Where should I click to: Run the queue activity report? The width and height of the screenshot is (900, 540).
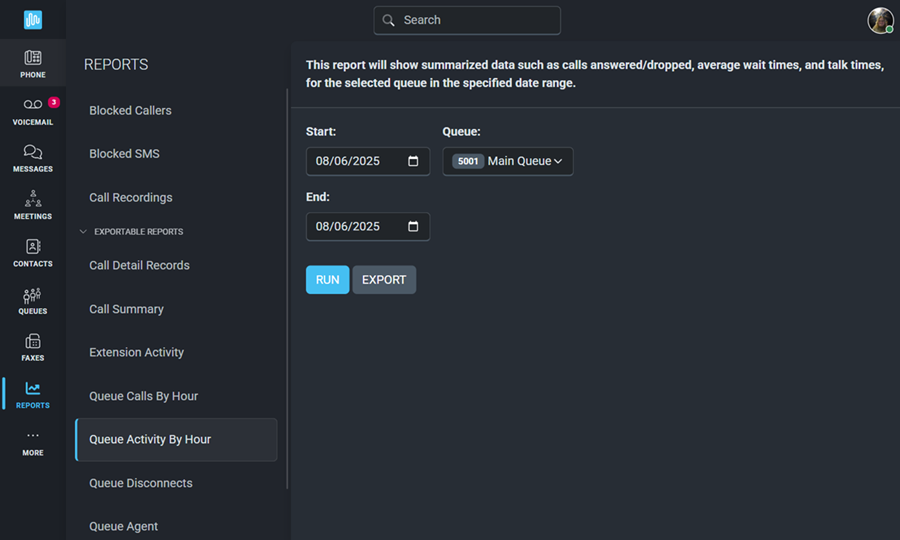click(x=327, y=279)
